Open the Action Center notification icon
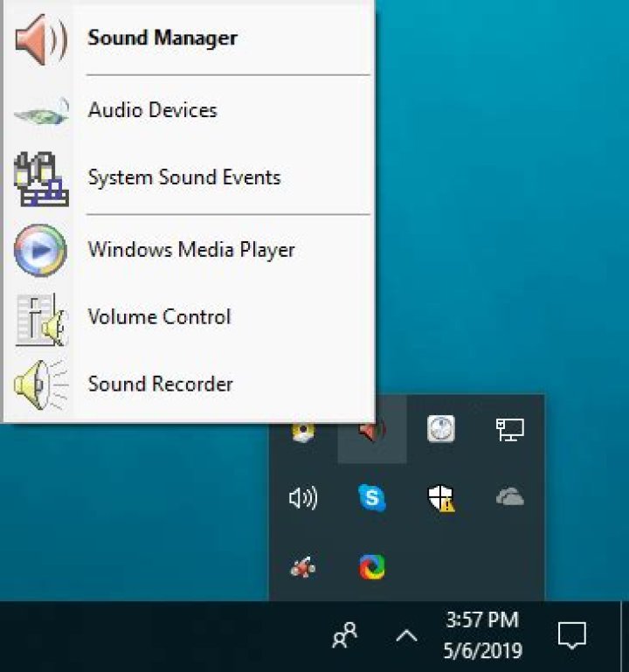Screen dimensions: 629x672 572,636
